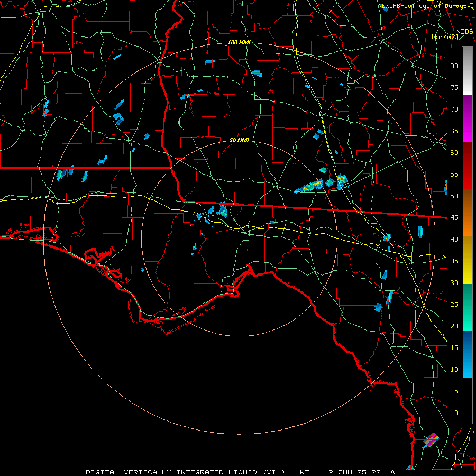Click the yellow segment of the color bar
Screen dimensions: 476x476
(x=467, y=260)
